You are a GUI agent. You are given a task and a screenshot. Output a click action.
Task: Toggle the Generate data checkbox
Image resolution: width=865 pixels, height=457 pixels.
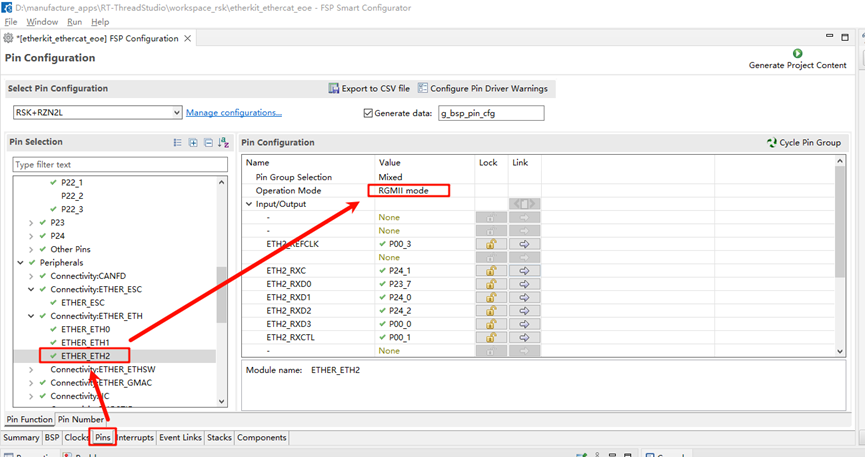pyautogui.click(x=368, y=113)
